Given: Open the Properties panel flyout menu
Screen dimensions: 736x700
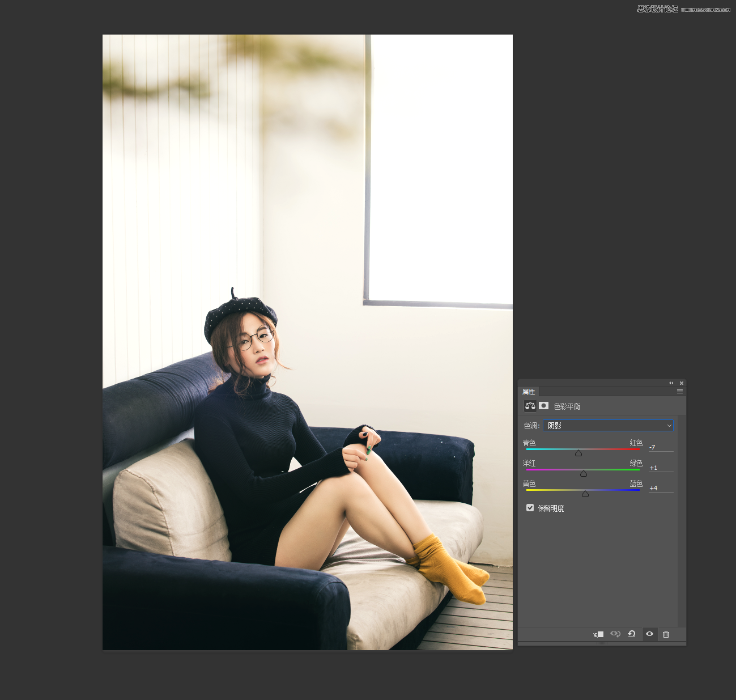Looking at the screenshot, I should pyautogui.click(x=680, y=392).
